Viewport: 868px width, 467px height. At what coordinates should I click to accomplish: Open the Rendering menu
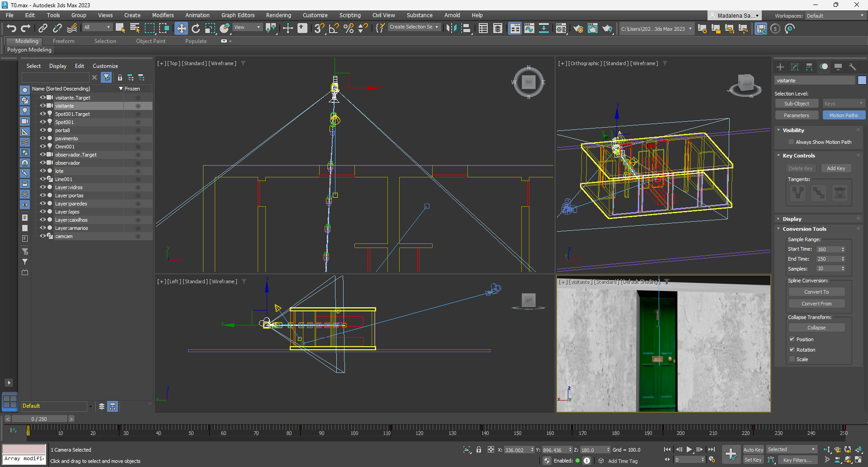278,15
